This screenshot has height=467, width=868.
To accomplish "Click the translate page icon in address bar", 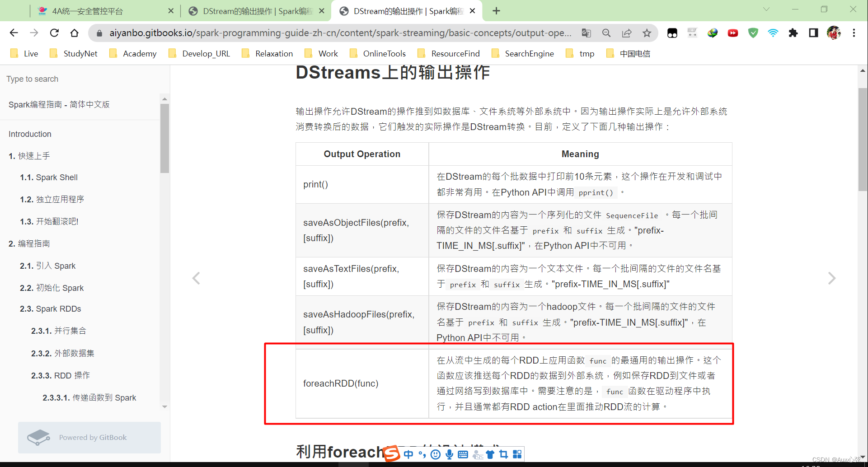I will tap(586, 33).
